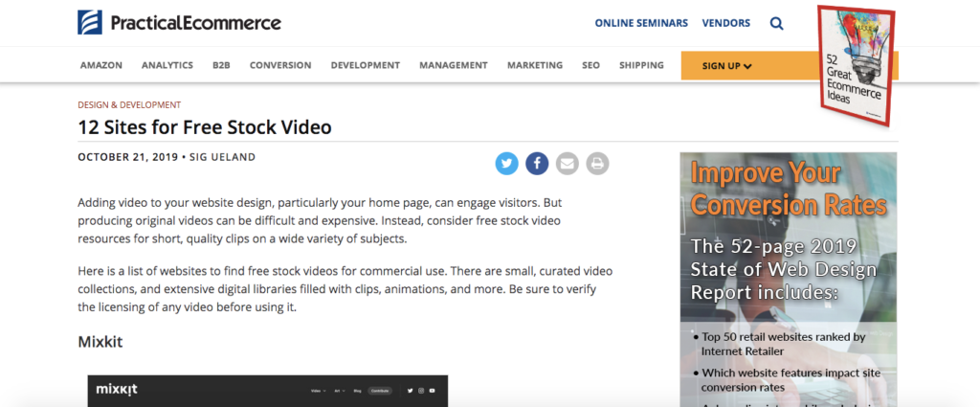Open Mixkit Twitter icon in screenshot
Image resolution: width=980 pixels, height=407 pixels.
click(x=410, y=391)
